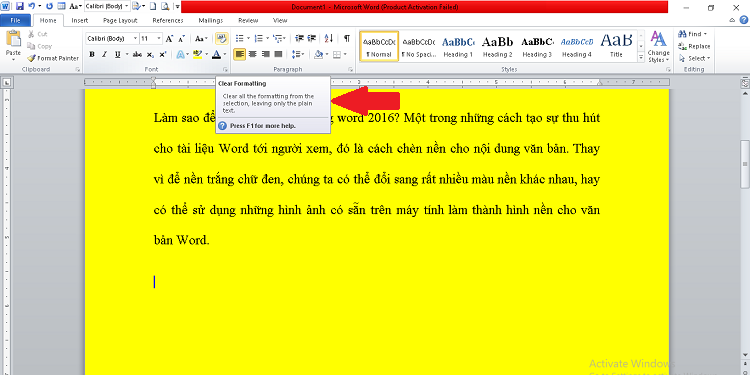
Task: Apply Text Effects to text
Action: pyautogui.click(x=180, y=55)
